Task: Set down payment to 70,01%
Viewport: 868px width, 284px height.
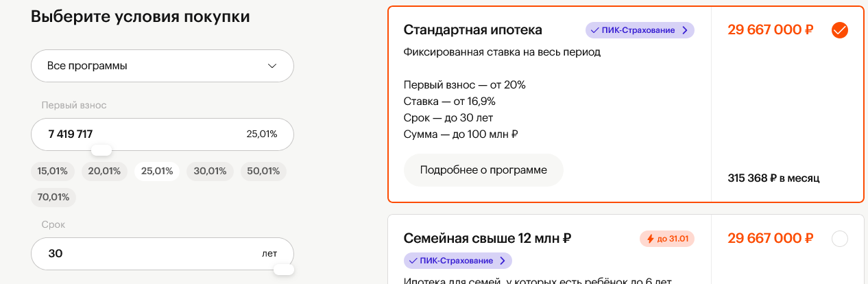Action: coord(53,198)
